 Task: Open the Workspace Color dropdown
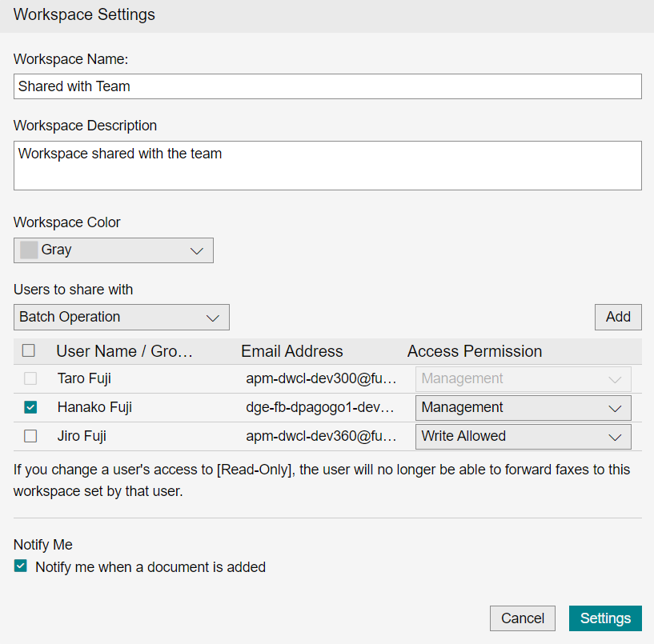tap(114, 250)
